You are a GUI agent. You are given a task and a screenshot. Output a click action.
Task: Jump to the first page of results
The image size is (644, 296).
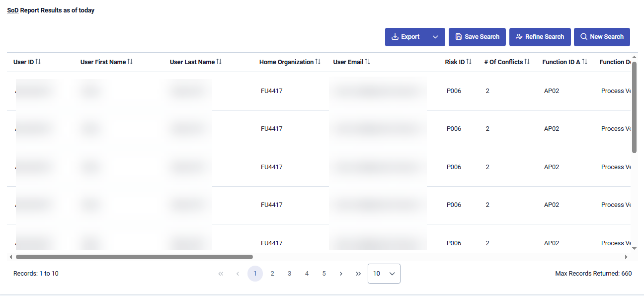(221, 274)
